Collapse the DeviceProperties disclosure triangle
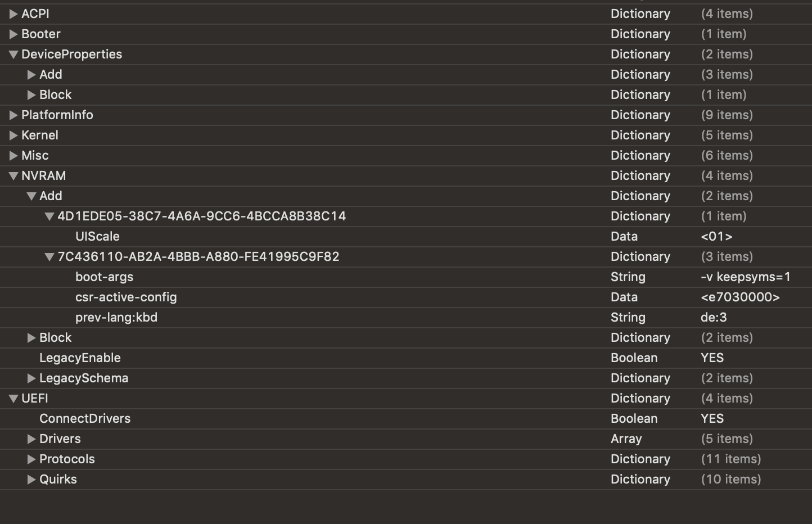812x524 pixels. pyautogui.click(x=13, y=55)
